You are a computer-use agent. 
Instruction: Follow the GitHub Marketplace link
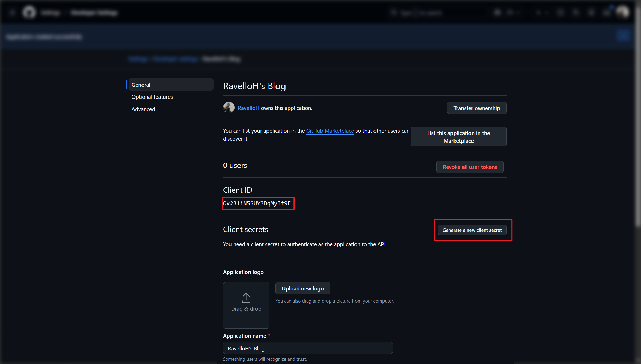(330, 131)
